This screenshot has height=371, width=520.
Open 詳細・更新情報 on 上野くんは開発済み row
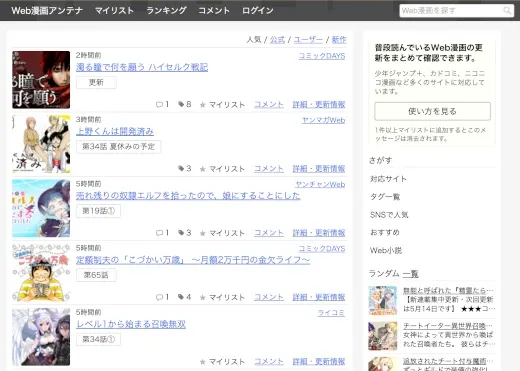319,169
